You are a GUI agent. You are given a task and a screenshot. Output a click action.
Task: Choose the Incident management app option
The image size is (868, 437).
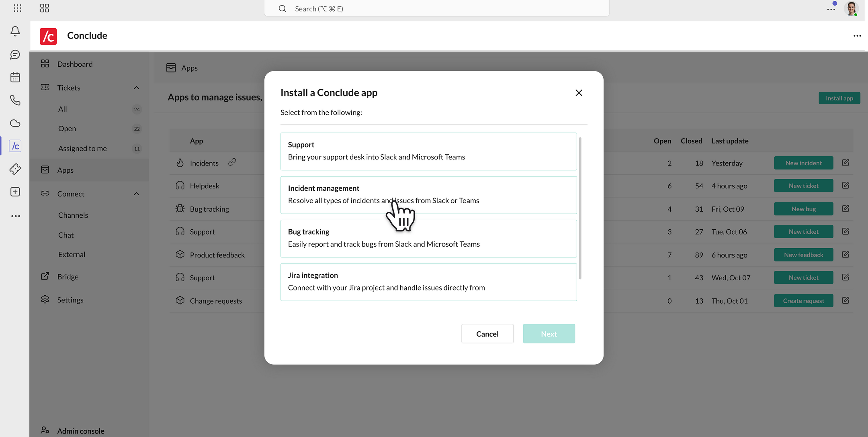tap(428, 195)
